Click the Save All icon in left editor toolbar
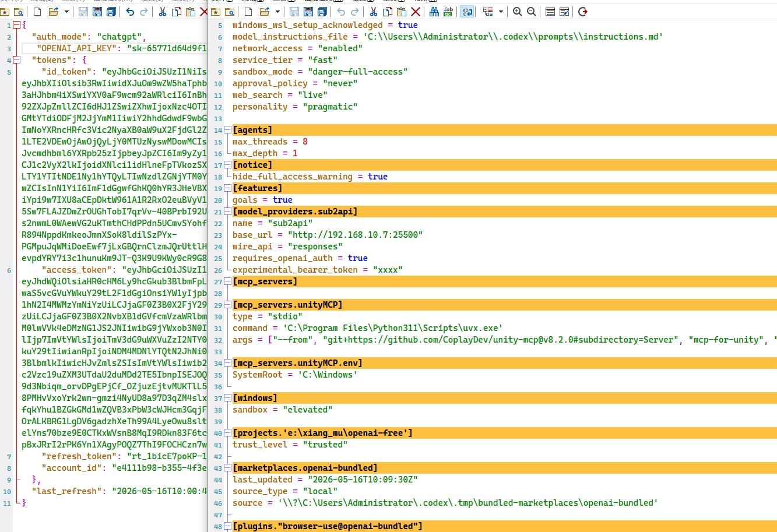The width and height of the screenshot is (777, 532). pyautogui.click(x=111, y=12)
